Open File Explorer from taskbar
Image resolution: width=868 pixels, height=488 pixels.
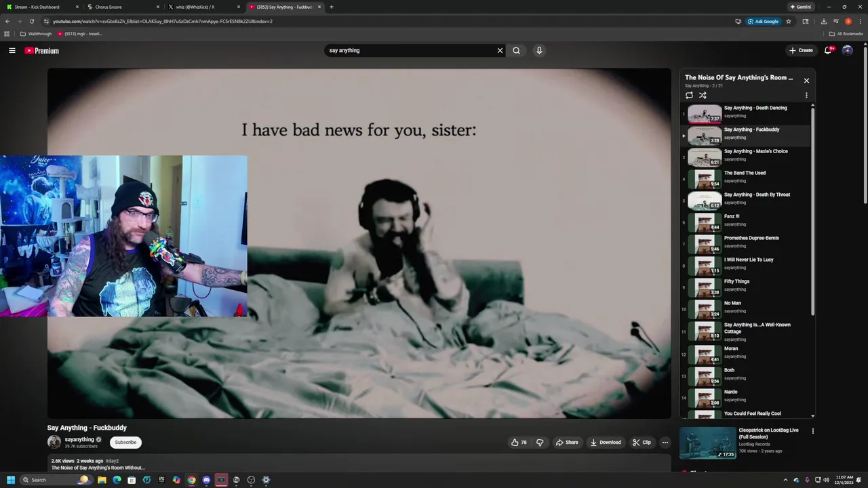pyautogui.click(x=102, y=480)
